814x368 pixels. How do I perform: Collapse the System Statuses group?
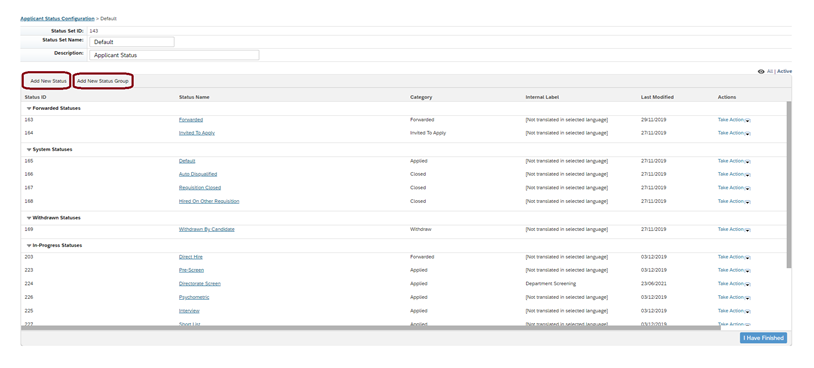coord(29,149)
